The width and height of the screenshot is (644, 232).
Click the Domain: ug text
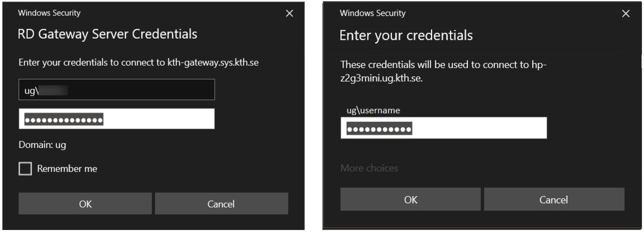42,145
